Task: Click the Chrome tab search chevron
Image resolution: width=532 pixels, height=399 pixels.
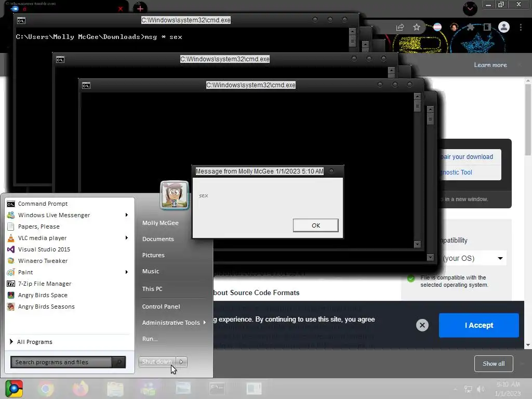Action: click(x=470, y=8)
